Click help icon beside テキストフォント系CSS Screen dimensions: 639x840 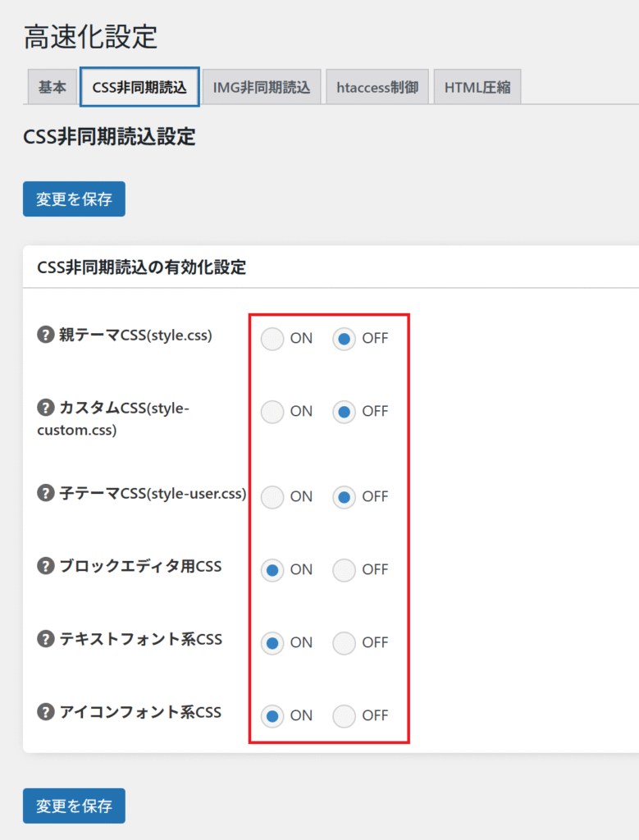pos(46,639)
